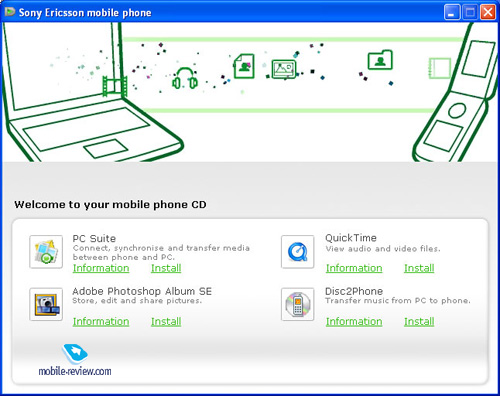Open Information link for Disc2Phone

[354, 322]
